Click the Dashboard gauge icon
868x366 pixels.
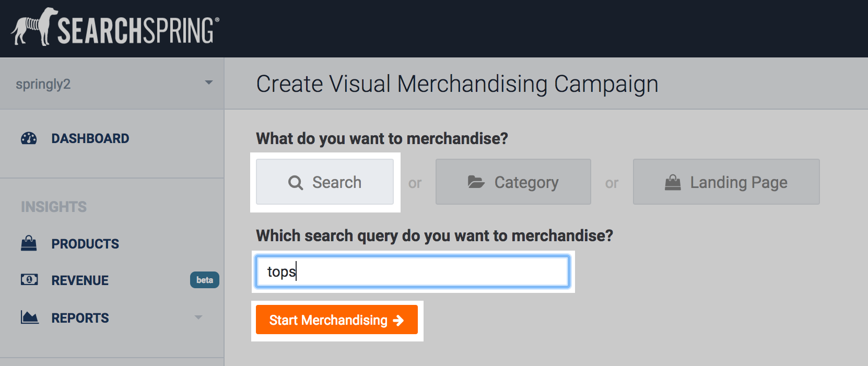[29, 138]
